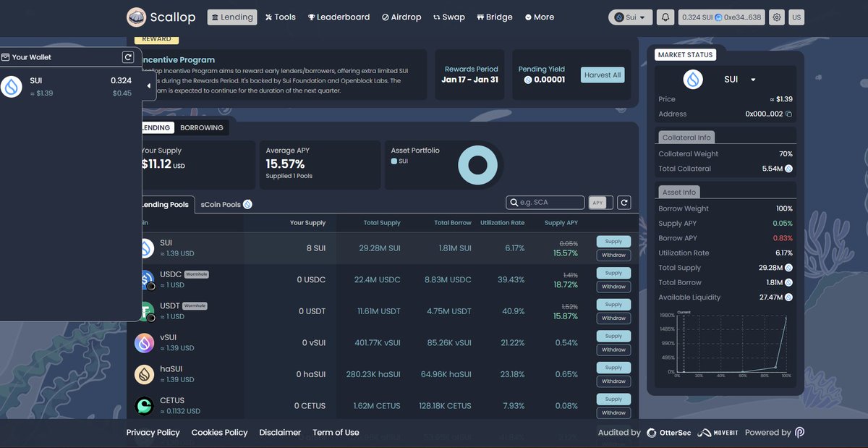Image resolution: width=868 pixels, height=448 pixels.
Task: Open the Lending nav item
Action: tap(232, 17)
